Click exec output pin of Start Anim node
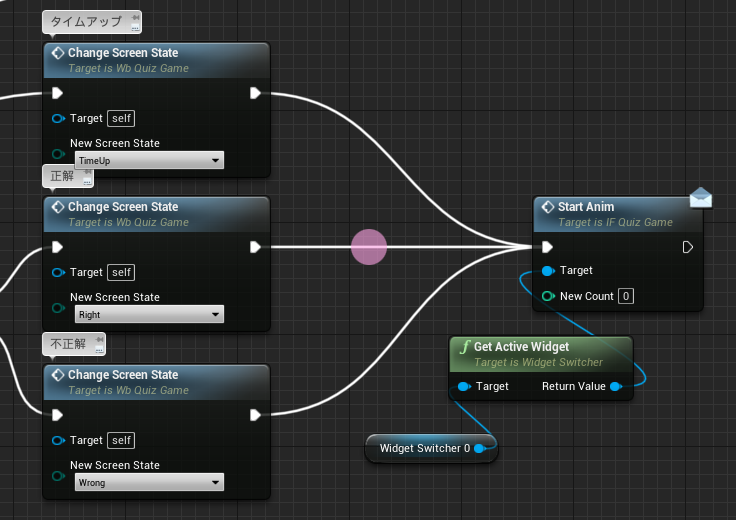This screenshot has height=520, width=736. click(688, 247)
